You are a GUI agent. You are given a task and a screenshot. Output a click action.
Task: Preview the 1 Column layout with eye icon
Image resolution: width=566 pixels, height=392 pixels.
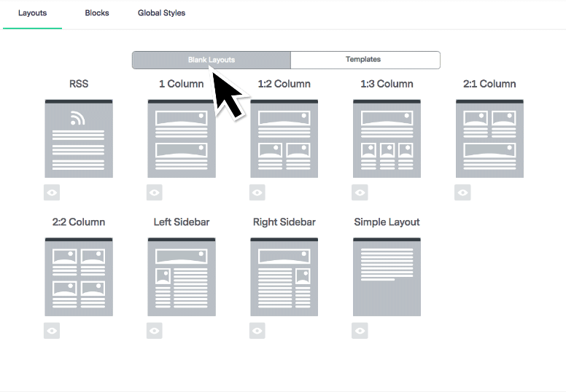pyautogui.click(x=155, y=192)
